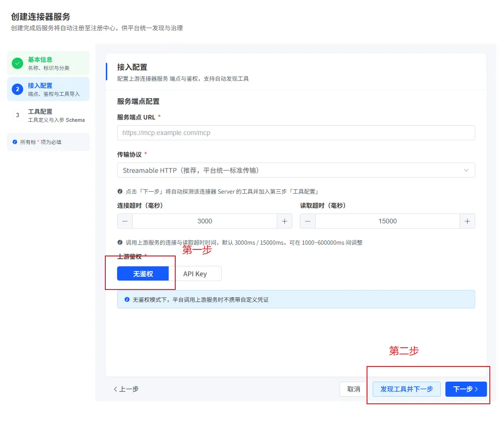Click the 创建连接器服务 page title

pos(41,17)
